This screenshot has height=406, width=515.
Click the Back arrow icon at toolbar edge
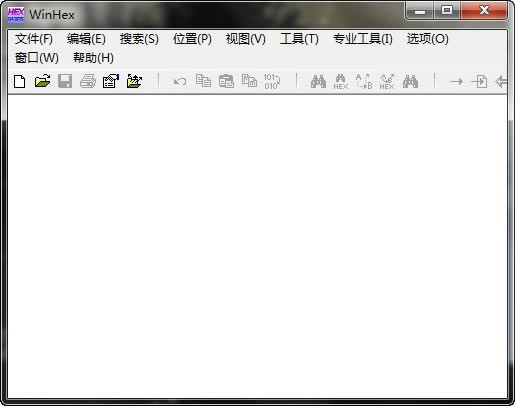pos(501,81)
